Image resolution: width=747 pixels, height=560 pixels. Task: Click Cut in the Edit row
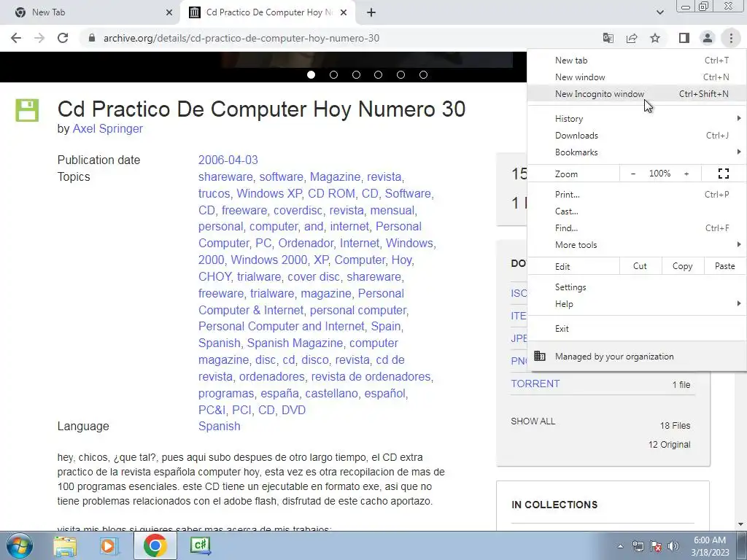pyautogui.click(x=640, y=266)
